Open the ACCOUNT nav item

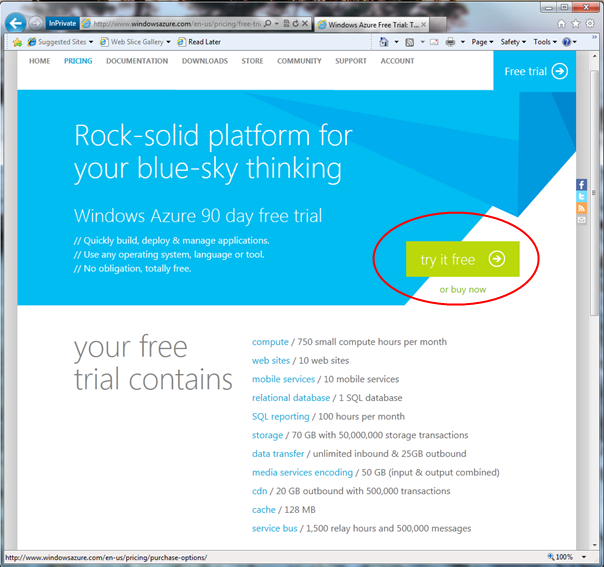(x=398, y=61)
